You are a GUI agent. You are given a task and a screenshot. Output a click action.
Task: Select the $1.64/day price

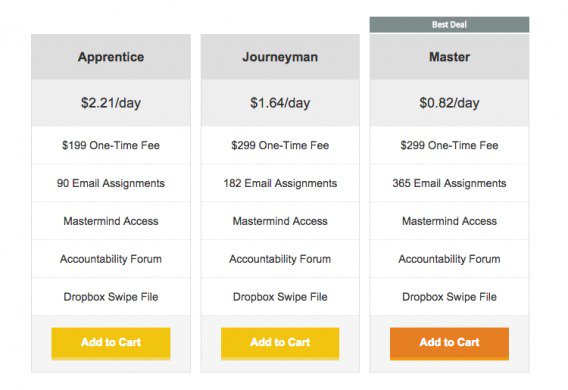[280, 103]
